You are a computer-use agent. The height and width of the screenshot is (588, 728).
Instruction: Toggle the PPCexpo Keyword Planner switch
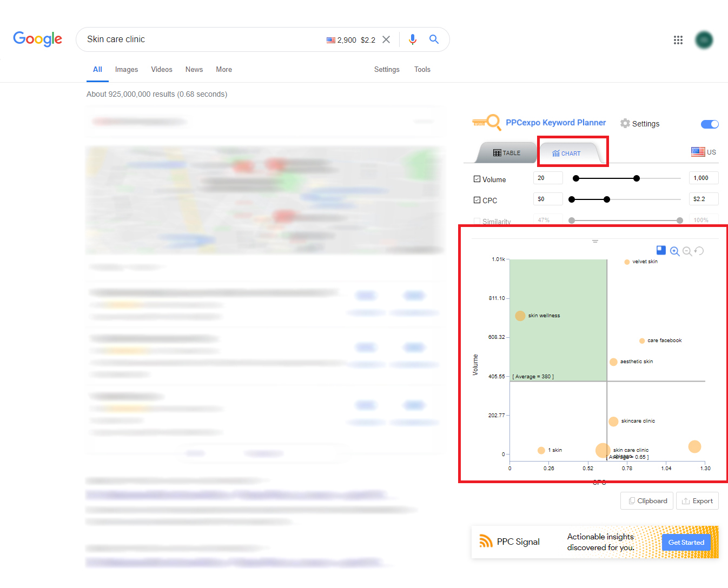pos(710,124)
